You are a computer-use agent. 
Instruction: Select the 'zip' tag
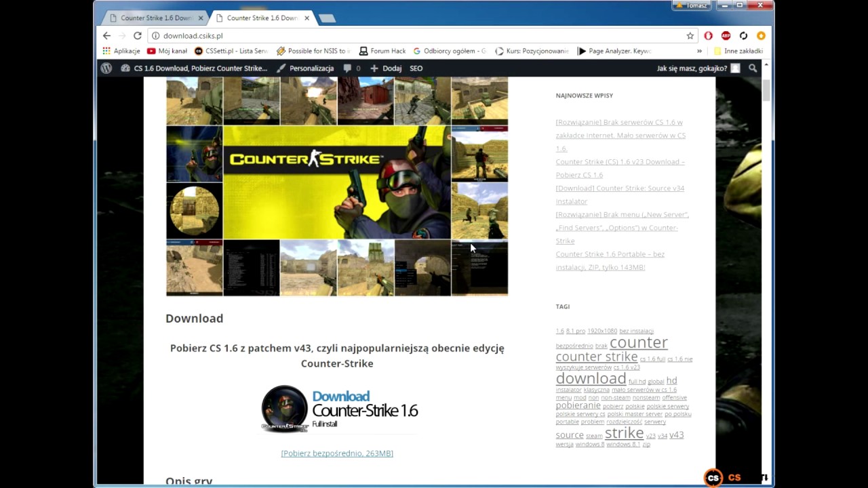pyautogui.click(x=646, y=445)
